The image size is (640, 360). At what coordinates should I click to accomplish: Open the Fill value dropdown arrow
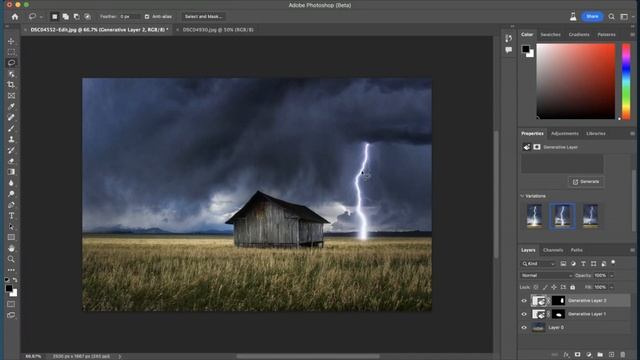pos(611,288)
